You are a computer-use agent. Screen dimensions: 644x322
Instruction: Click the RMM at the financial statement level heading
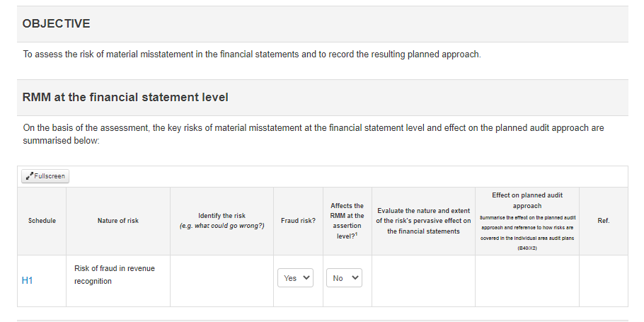(x=125, y=98)
